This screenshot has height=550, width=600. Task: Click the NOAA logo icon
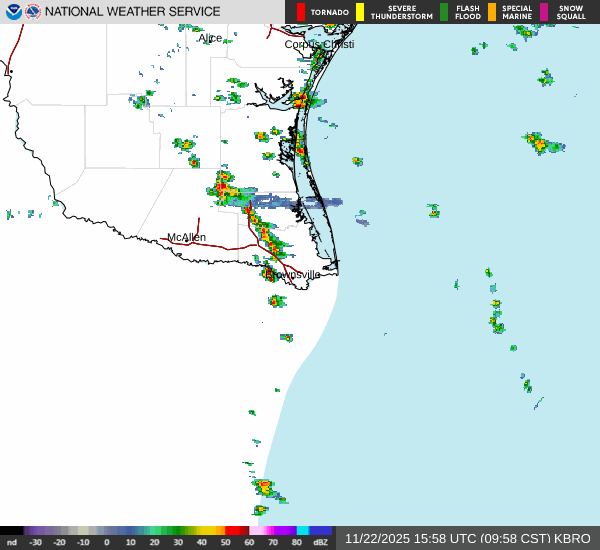pos(13,12)
